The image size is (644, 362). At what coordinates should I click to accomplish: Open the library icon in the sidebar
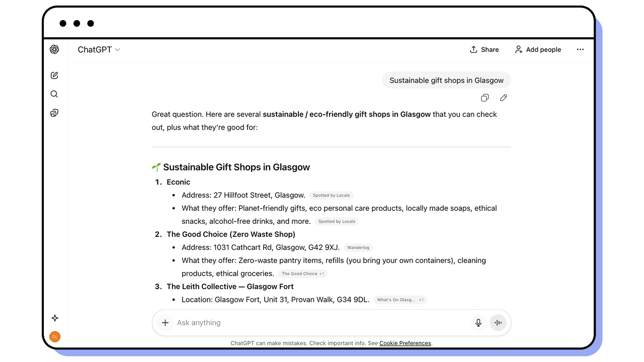point(54,113)
